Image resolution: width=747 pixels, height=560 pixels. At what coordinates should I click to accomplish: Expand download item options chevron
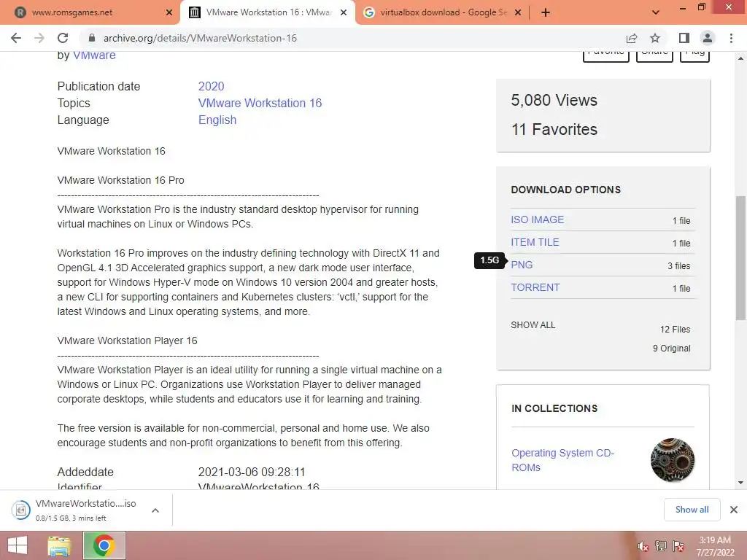click(x=155, y=510)
